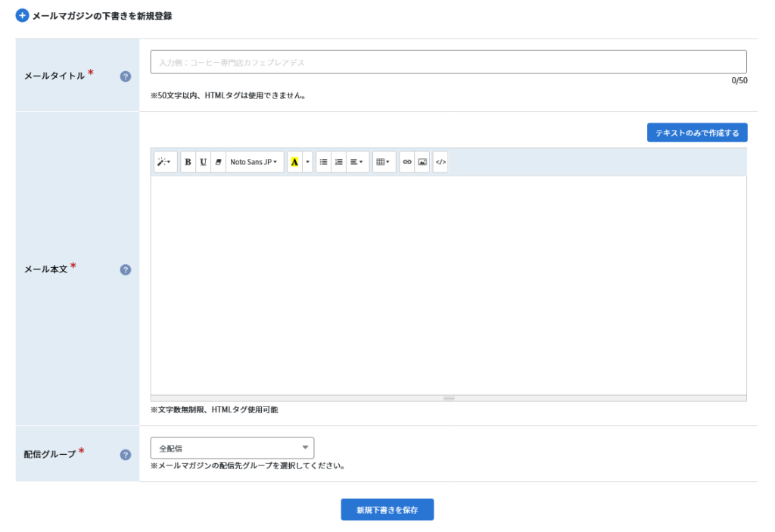Insert an ordered numbered list
This screenshot has width=775, height=532.
(x=338, y=162)
